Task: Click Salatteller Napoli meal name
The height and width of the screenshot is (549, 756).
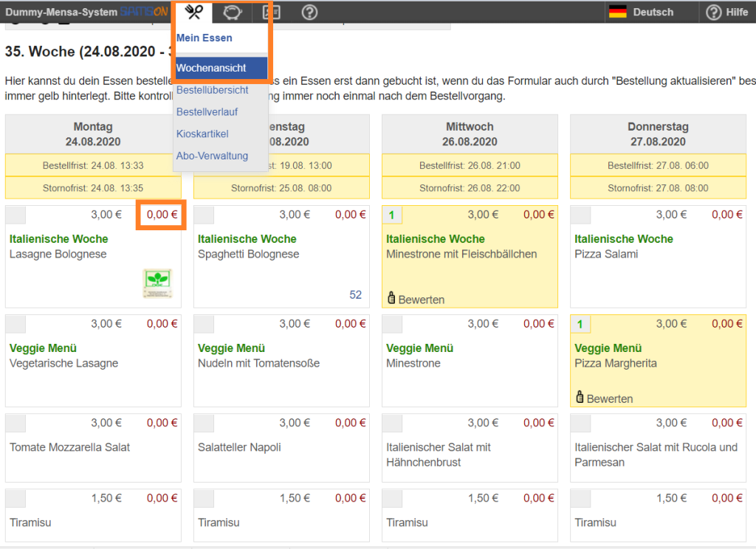Action: pyautogui.click(x=239, y=447)
